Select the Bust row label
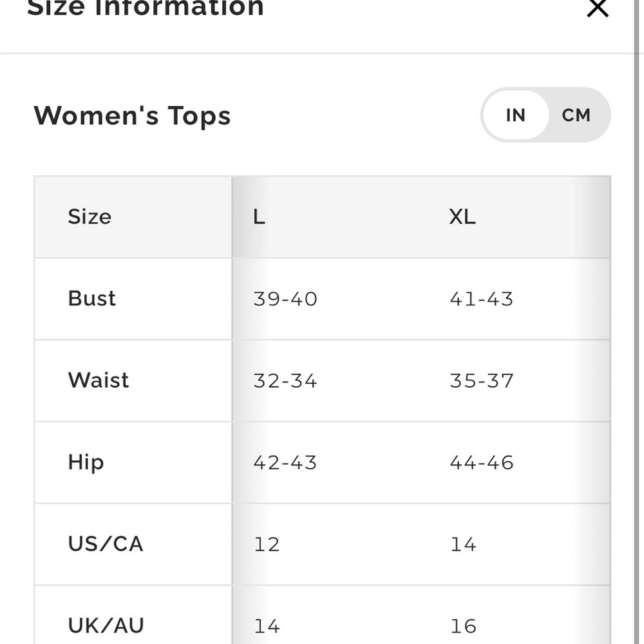Viewport: 644px width, 644px height. tap(92, 299)
